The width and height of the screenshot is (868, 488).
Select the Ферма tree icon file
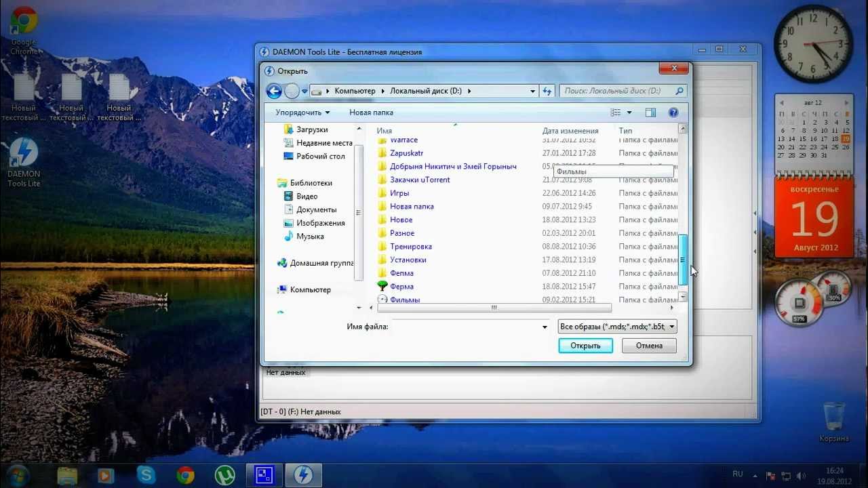pos(382,286)
